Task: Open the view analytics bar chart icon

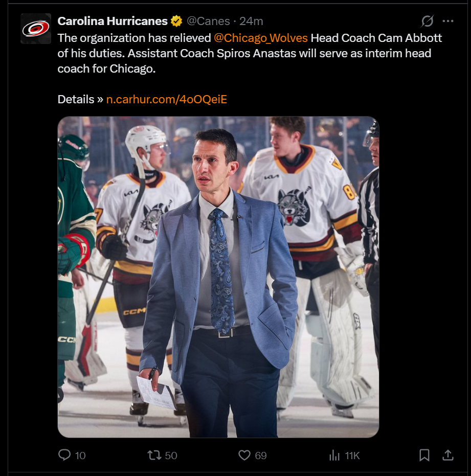Action: click(x=334, y=455)
